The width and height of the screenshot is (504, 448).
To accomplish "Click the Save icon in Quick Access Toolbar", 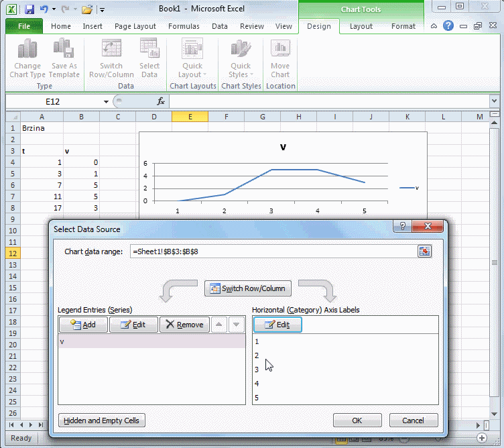I will tap(29, 9).
